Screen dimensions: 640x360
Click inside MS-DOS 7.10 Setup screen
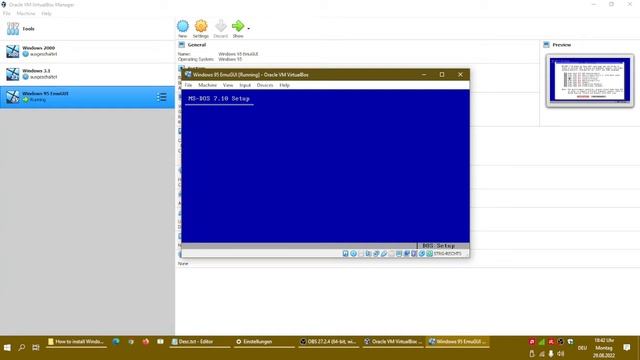325,169
